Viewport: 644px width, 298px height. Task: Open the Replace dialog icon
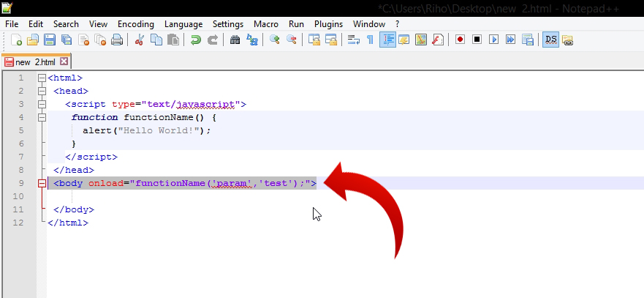(x=251, y=40)
